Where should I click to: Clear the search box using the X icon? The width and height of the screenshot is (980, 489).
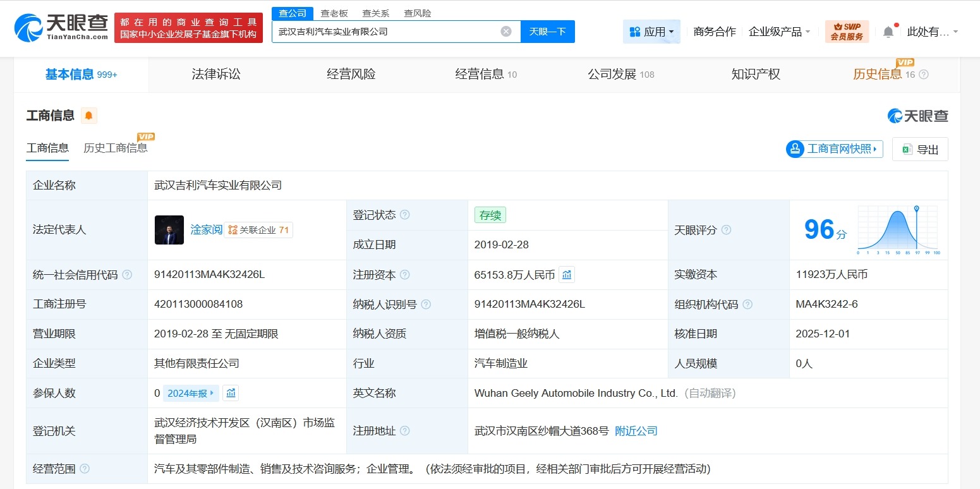[x=505, y=31]
